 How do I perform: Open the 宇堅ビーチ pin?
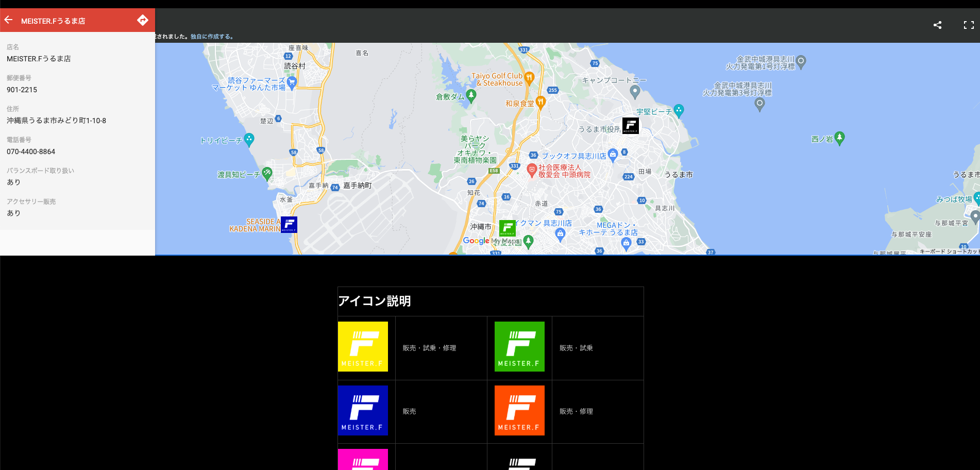click(x=679, y=111)
